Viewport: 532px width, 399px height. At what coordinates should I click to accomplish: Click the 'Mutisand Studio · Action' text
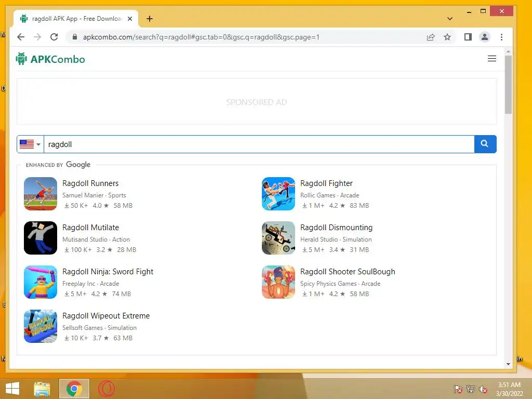tap(96, 239)
